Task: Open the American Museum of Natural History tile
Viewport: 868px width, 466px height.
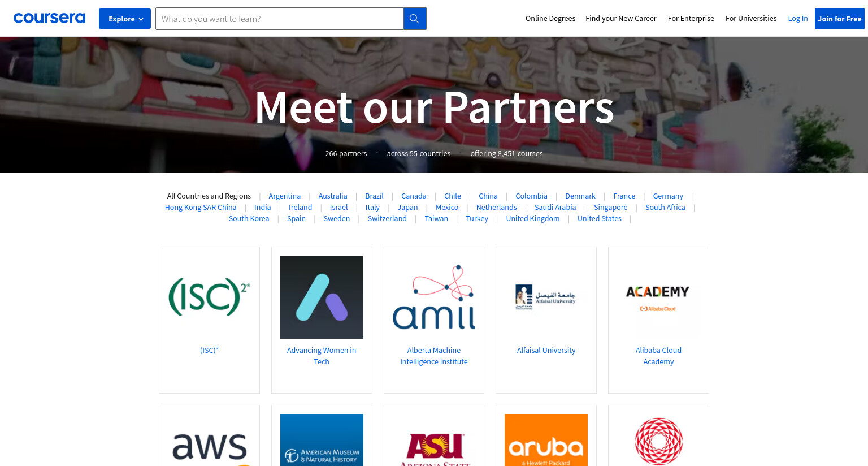Action: click(322, 440)
